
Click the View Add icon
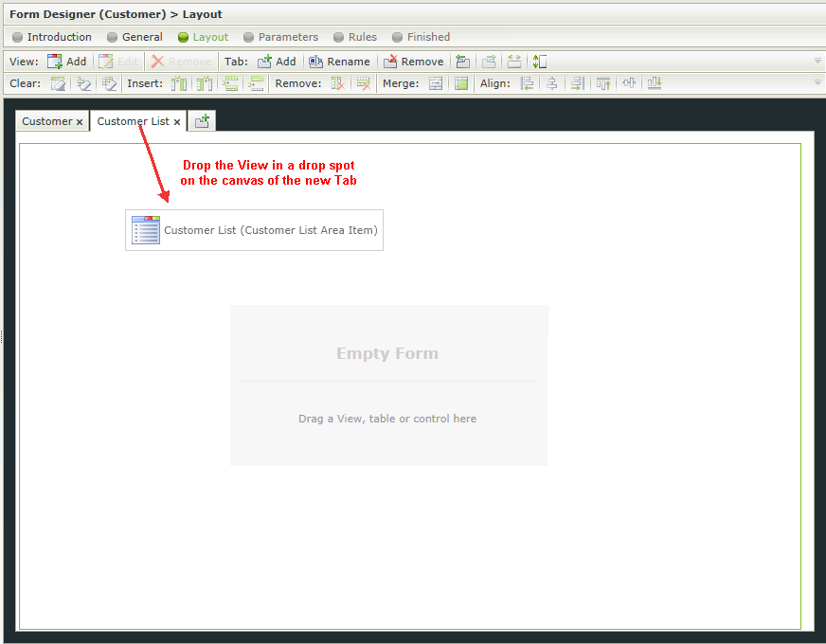pyautogui.click(x=54, y=62)
